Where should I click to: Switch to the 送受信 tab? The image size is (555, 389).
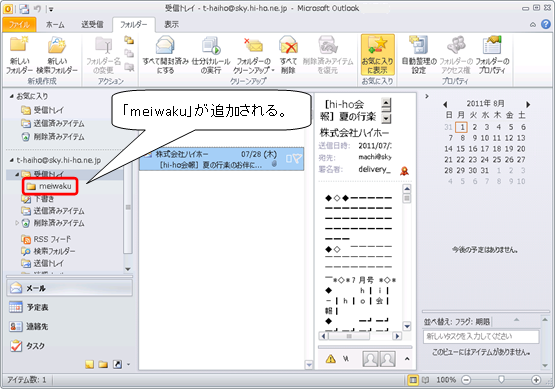pos(92,24)
